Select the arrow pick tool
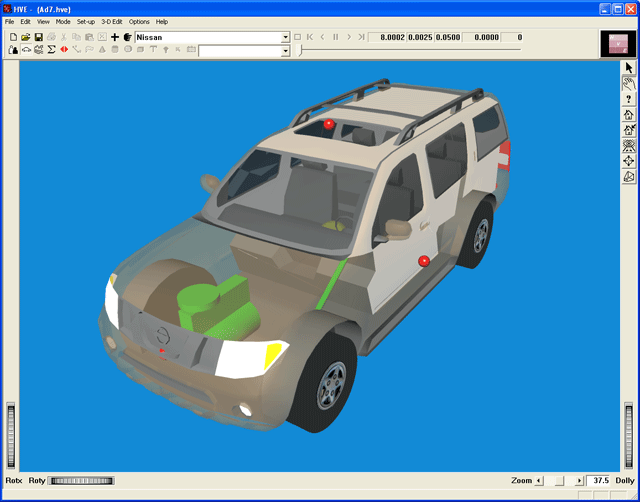640x502 pixels. (x=629, y=68)
